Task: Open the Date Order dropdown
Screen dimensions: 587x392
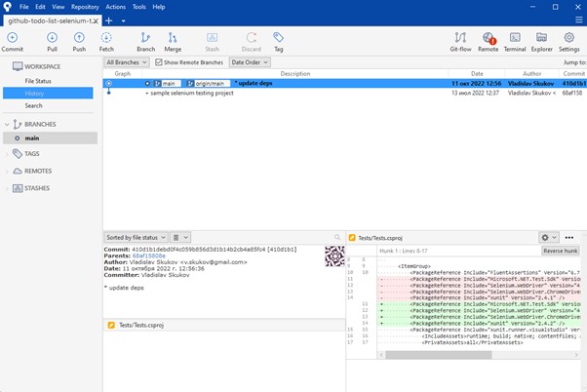Action: 250,62
